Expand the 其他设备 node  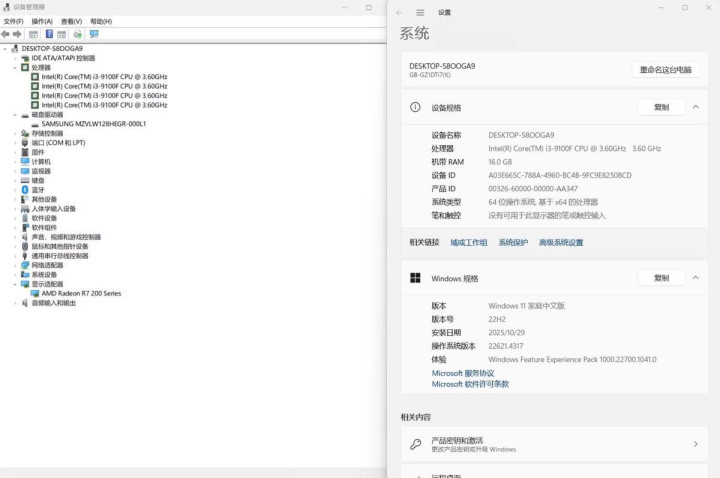(15, 199)
